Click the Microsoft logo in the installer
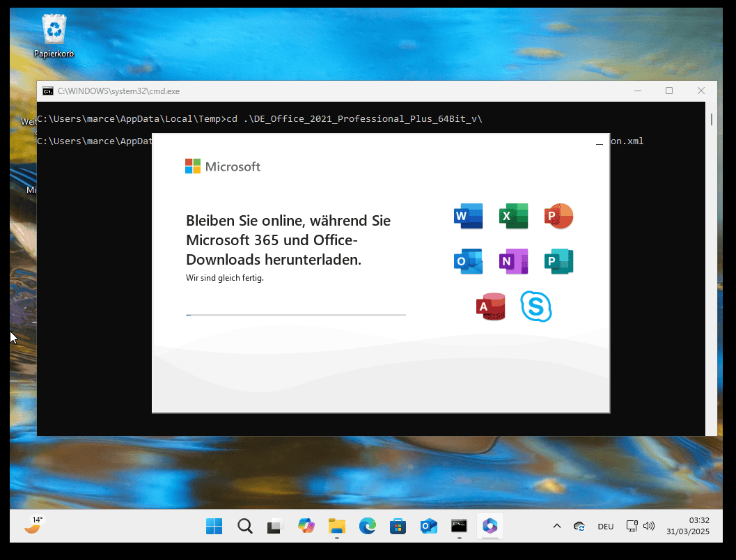Screen dimensions: 736x560 click(x=222, y=166)
